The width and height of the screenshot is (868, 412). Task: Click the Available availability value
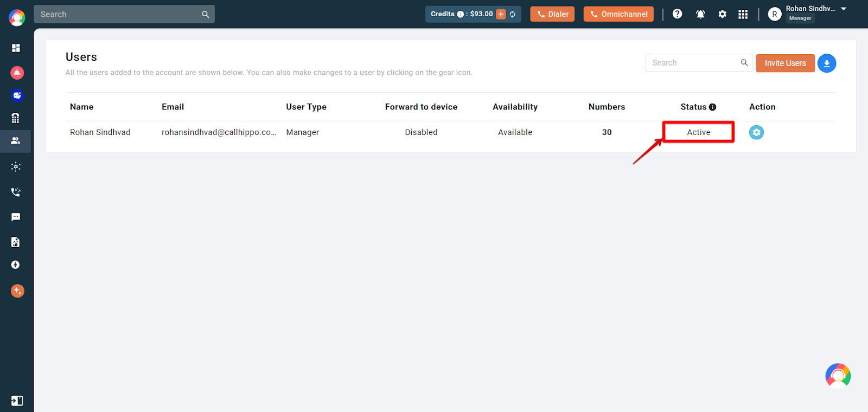515,132
